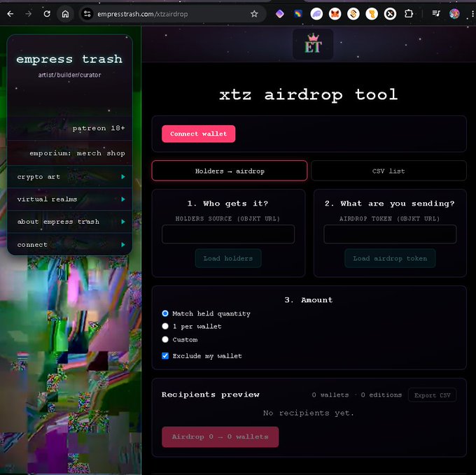Click the '1. Who gets it?' heading
This screenshot has height=475, width=476.
(x=228, y=204)
